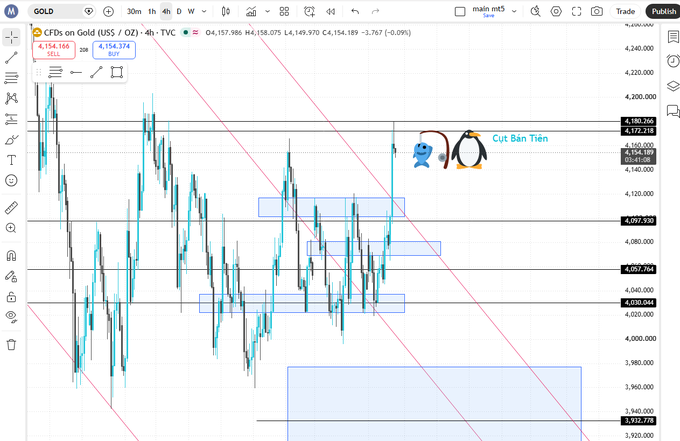The image size is (680, 441).
Task: Open chart settings hexagon icon
Action: 556,11
